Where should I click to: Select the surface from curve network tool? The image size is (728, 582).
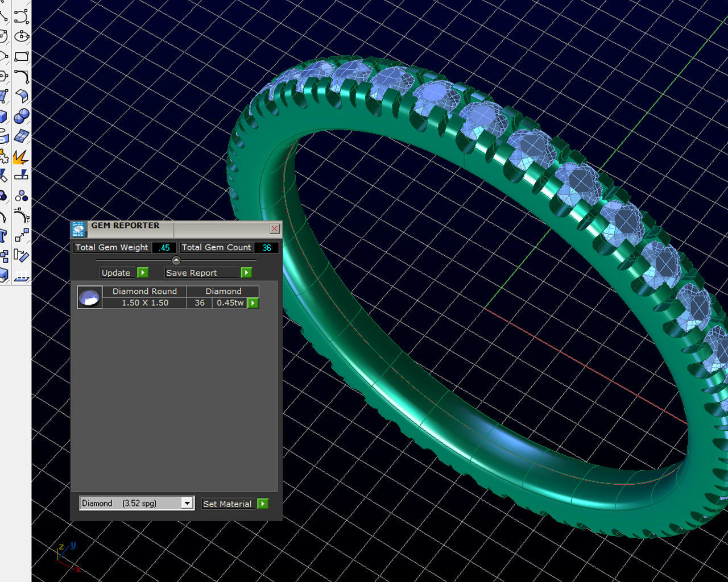point(22,136)
